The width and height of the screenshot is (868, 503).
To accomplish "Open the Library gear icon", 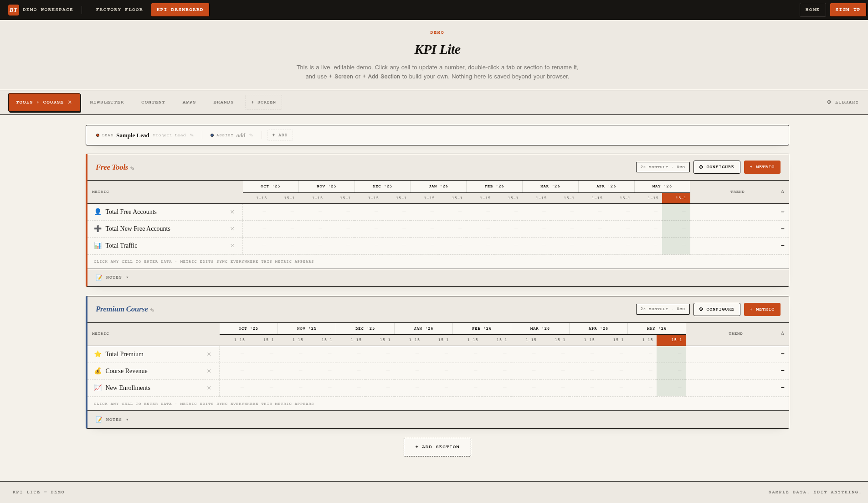I will pyautogui.click(x=829, y=102).
